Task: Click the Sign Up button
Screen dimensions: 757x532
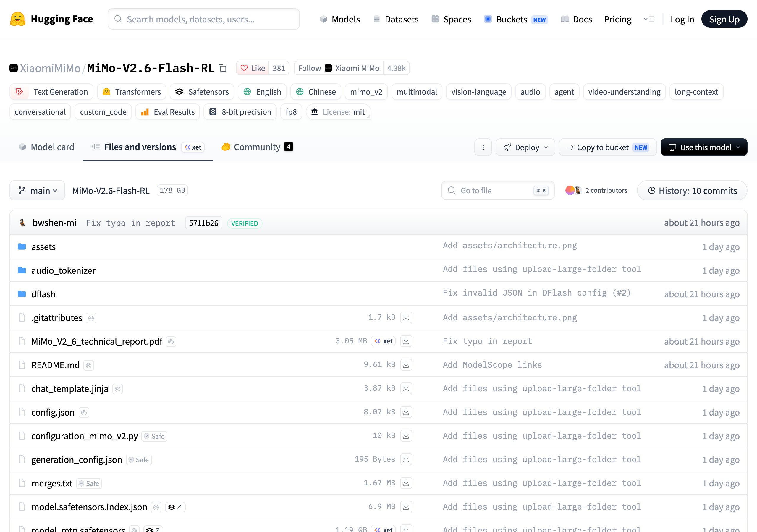Action: [x=724, y=19]
